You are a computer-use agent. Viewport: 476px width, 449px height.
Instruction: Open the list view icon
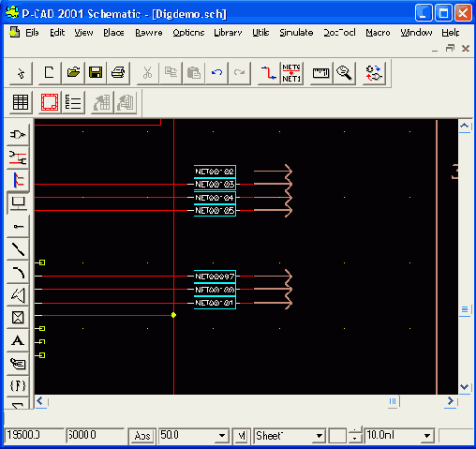(x=73, y=102)
